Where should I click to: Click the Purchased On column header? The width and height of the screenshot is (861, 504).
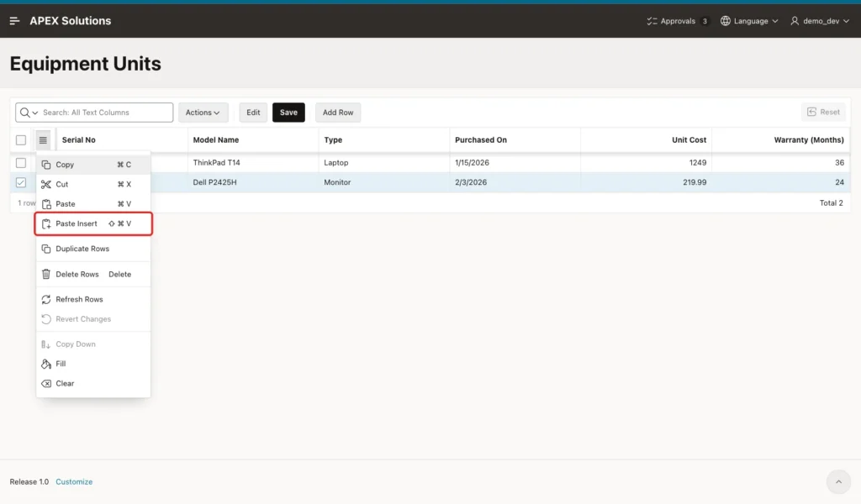515,139
